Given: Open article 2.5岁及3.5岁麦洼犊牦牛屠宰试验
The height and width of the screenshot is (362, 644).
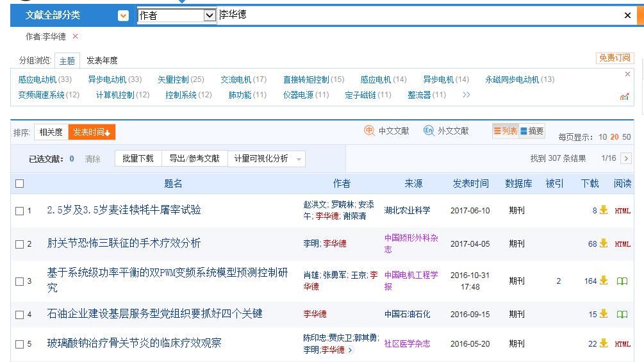Looking at the screenshot, I should [124, 210].
